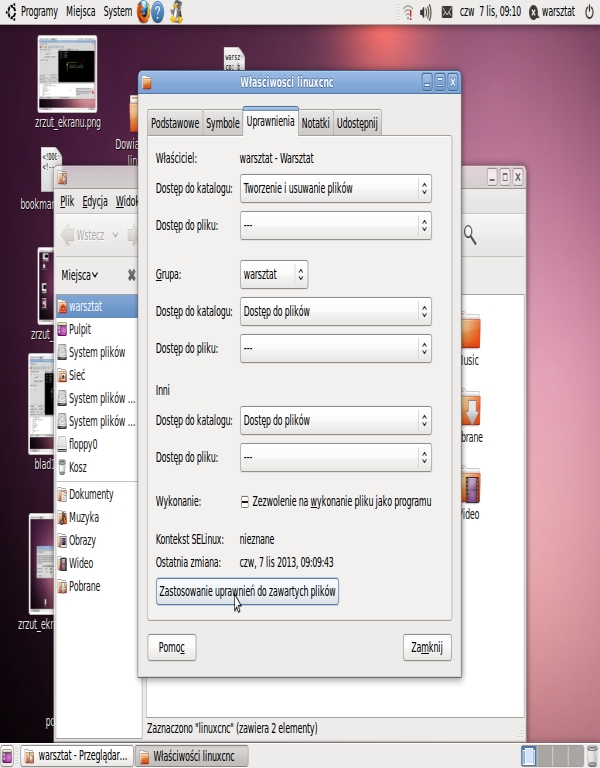Image resolution: width=600 pixels, height=768 pixels.
Task: Open group's Dostęp do katalogu dropdown
Action: pyautogui.click(x=336, y=311)
